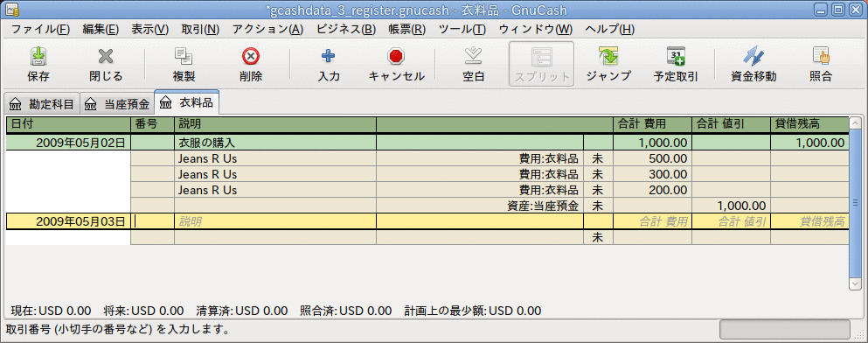Image resolution: width=868 pixels, height=343 pixels.
Task: Open the 帳票(R) menu
Action: 406,30
